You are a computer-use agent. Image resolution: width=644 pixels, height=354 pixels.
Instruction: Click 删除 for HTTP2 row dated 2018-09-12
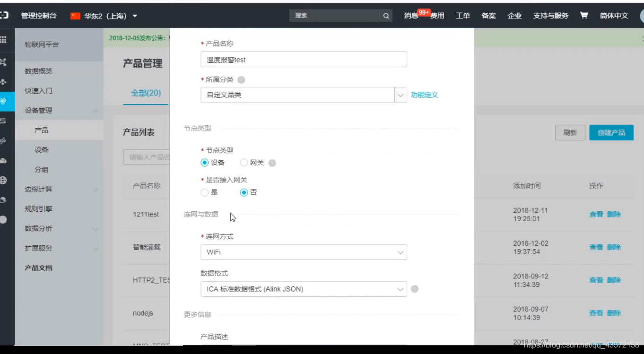point(614,280)
